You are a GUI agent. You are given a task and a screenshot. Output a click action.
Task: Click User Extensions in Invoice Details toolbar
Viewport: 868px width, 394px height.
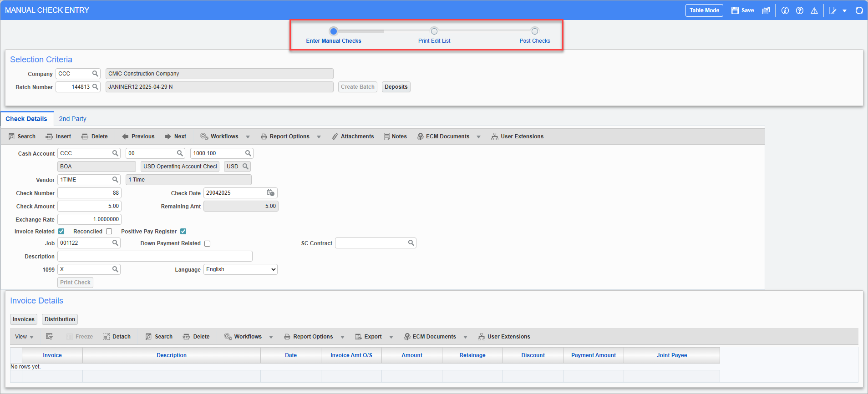pos(504,337)
